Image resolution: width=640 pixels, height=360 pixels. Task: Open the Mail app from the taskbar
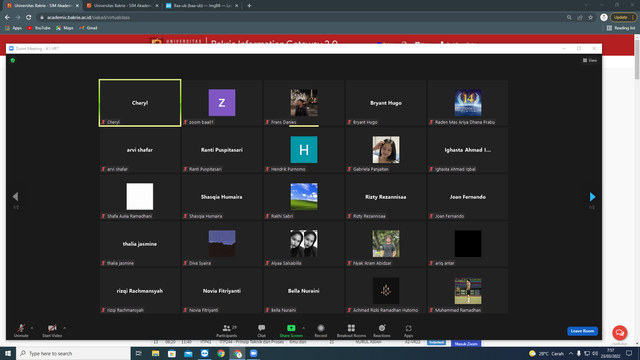(x=188, y=353)
